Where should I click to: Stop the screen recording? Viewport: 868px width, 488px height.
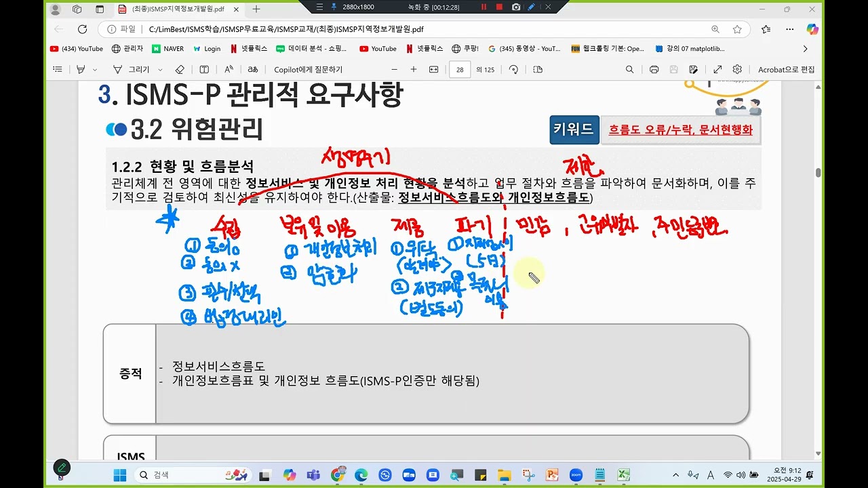(499, 7)
